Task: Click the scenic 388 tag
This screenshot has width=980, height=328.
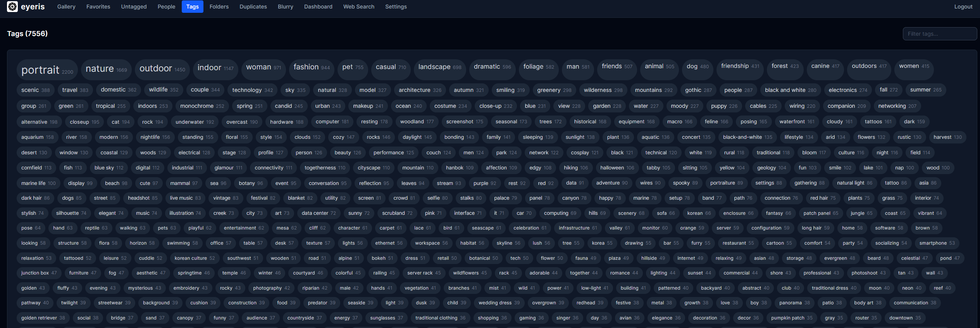Action: (35, 90)
